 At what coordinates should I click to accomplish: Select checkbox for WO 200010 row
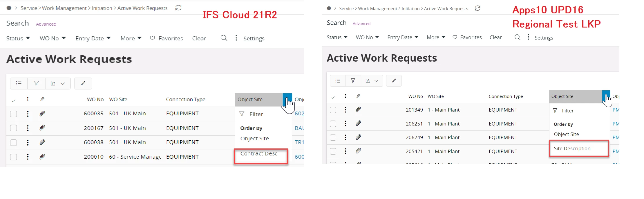pos(13,157)
